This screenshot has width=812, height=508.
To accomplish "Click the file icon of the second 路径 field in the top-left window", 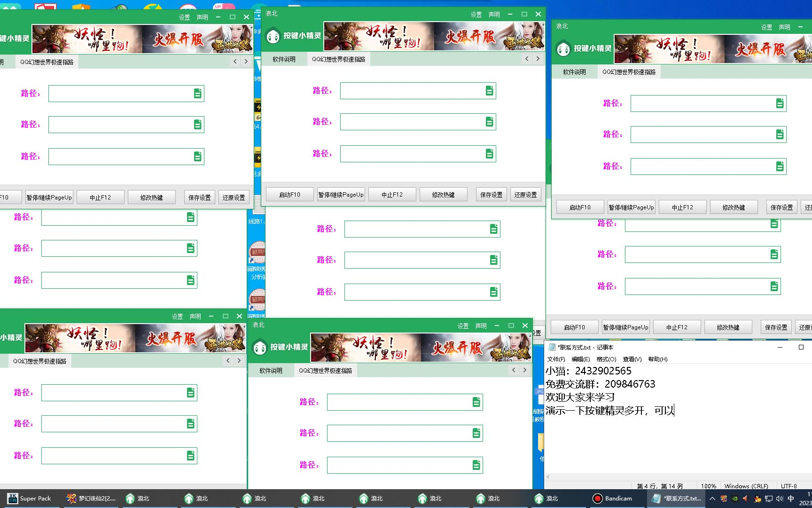I will pos(197,125).
